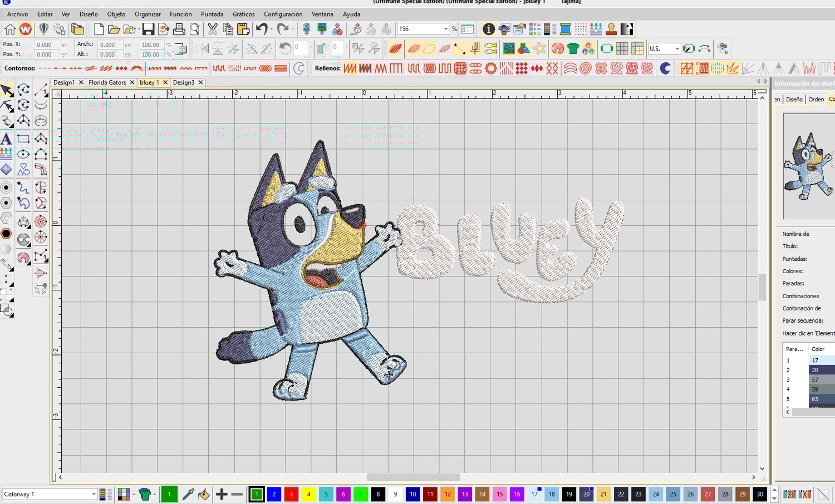The image size is (835, 504).
Task: Select yellow color swatch number 4
Action: click(308, 494)
